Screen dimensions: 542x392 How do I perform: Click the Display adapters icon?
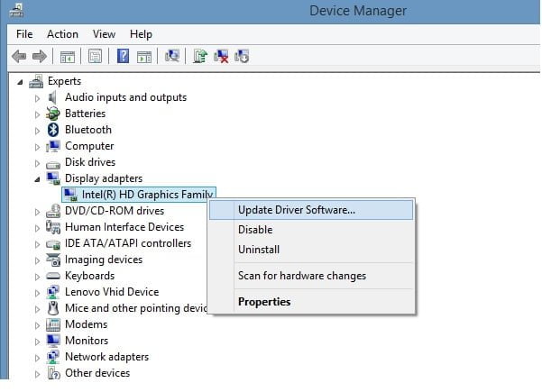(53, 178)
